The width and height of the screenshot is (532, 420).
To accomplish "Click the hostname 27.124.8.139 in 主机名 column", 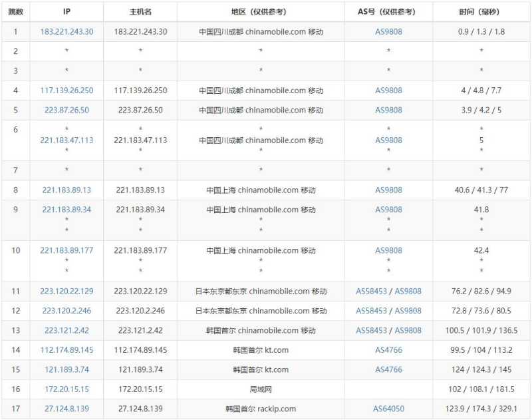I will tap(140, 409).
